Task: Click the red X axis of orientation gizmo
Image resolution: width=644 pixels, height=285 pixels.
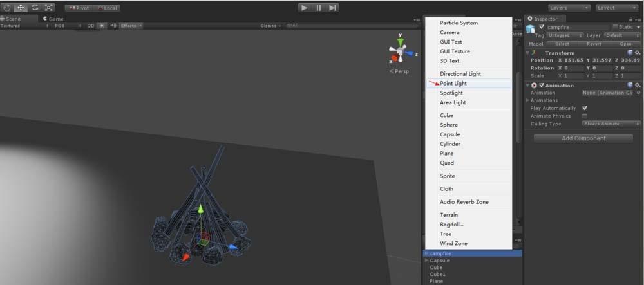Action: point(394,59)
